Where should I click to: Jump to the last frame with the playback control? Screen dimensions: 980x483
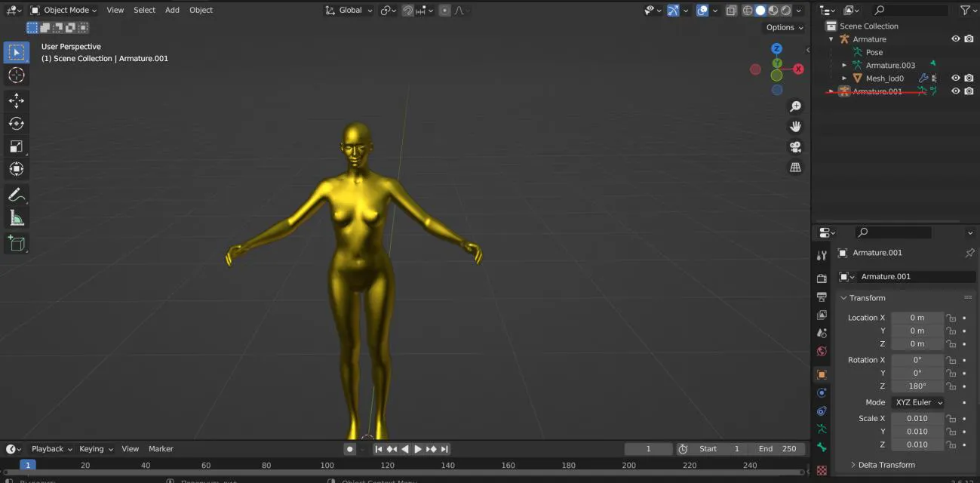click(444, 448)
